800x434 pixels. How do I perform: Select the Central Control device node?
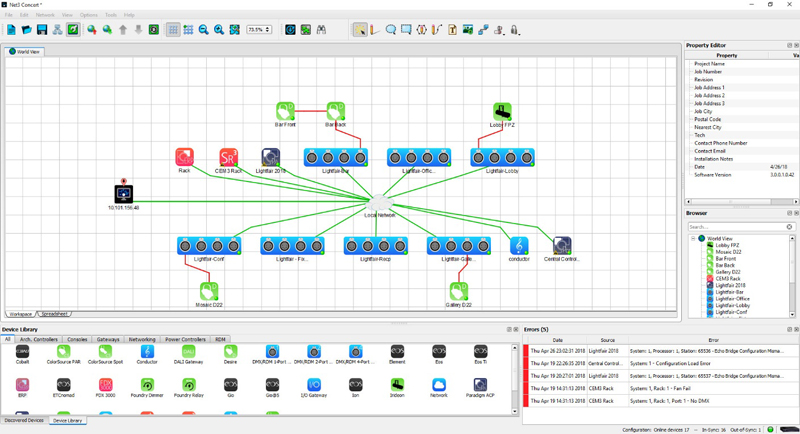562,246
